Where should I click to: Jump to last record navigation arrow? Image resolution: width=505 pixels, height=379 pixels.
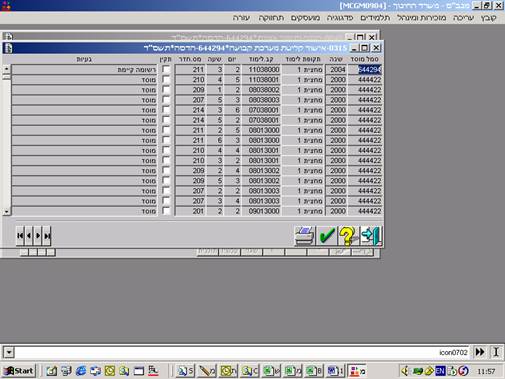click(x=47, y=236)
